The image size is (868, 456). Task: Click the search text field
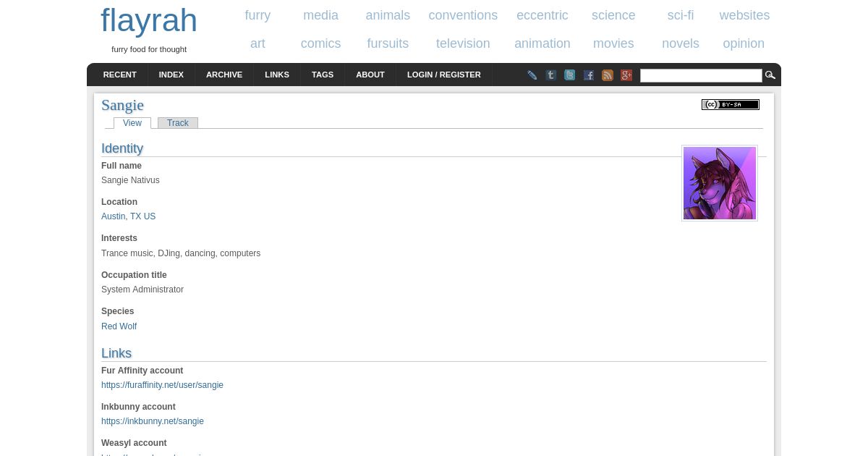pos(701,75)
